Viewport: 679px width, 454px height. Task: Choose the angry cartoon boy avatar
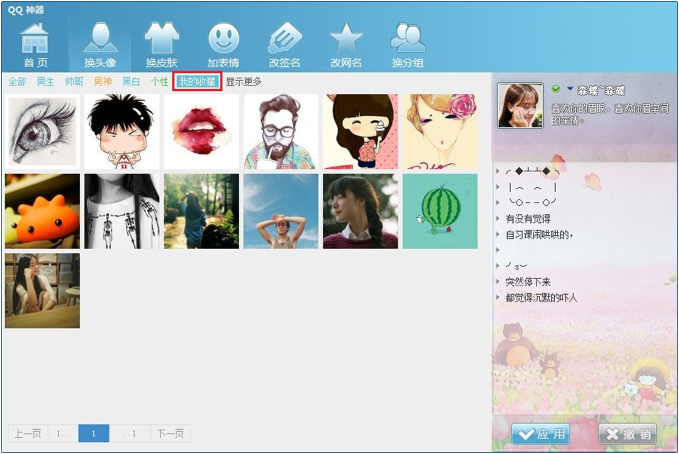tap(122, 132)
